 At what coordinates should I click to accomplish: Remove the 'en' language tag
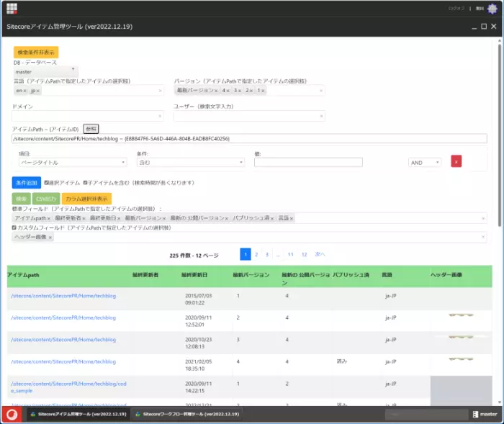pos(25,91)
